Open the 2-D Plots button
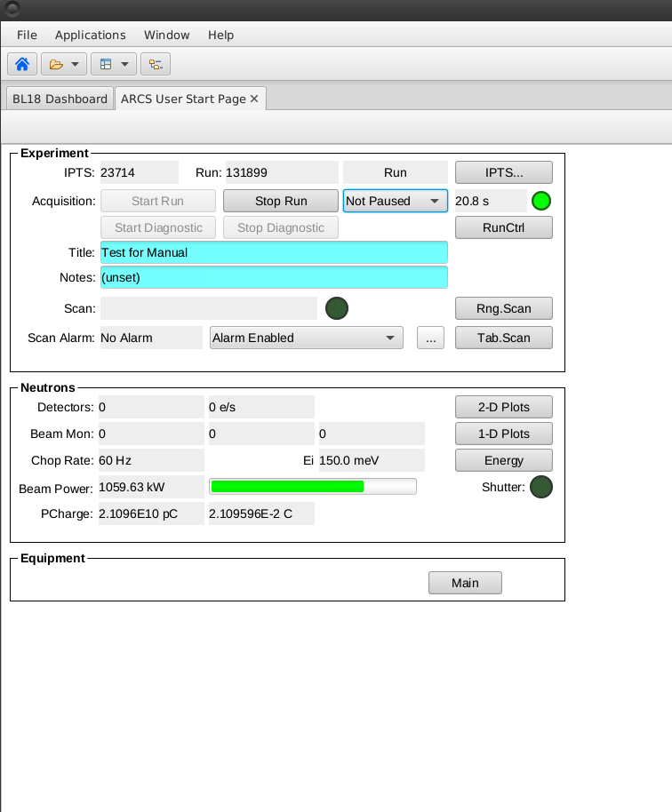 click(504, 407)
